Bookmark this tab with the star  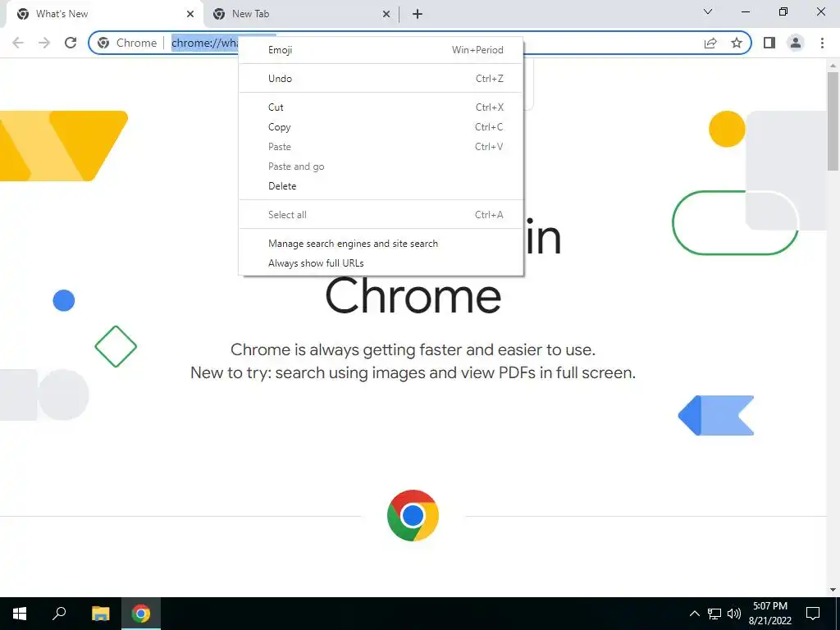[x=737, y=43]
